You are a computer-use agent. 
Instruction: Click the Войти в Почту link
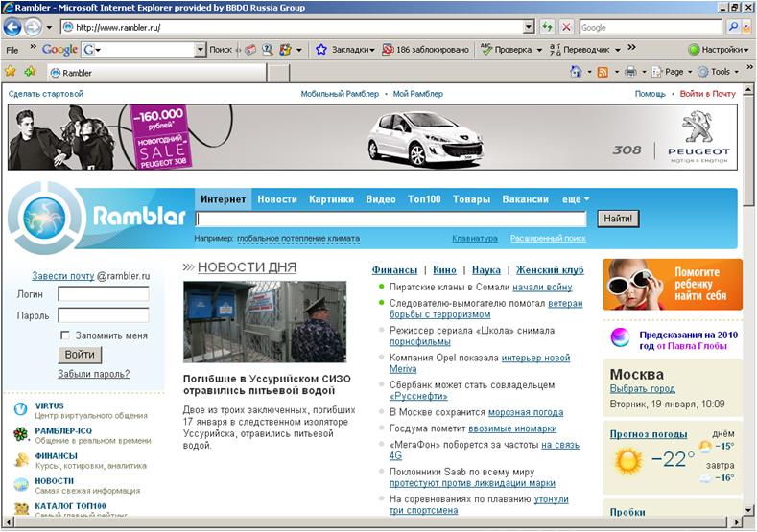(708, 94)
